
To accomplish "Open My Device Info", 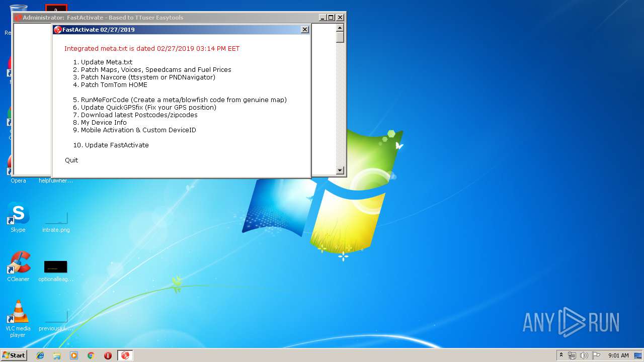I will tap(100, 123).
